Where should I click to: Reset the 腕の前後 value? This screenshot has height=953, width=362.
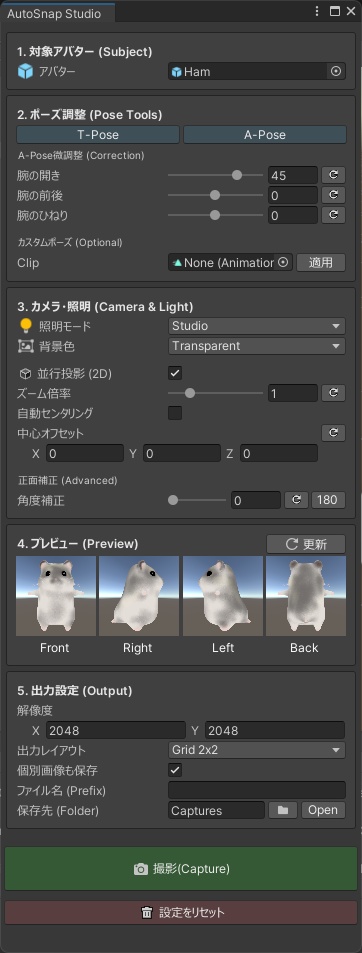coord(333,195)
